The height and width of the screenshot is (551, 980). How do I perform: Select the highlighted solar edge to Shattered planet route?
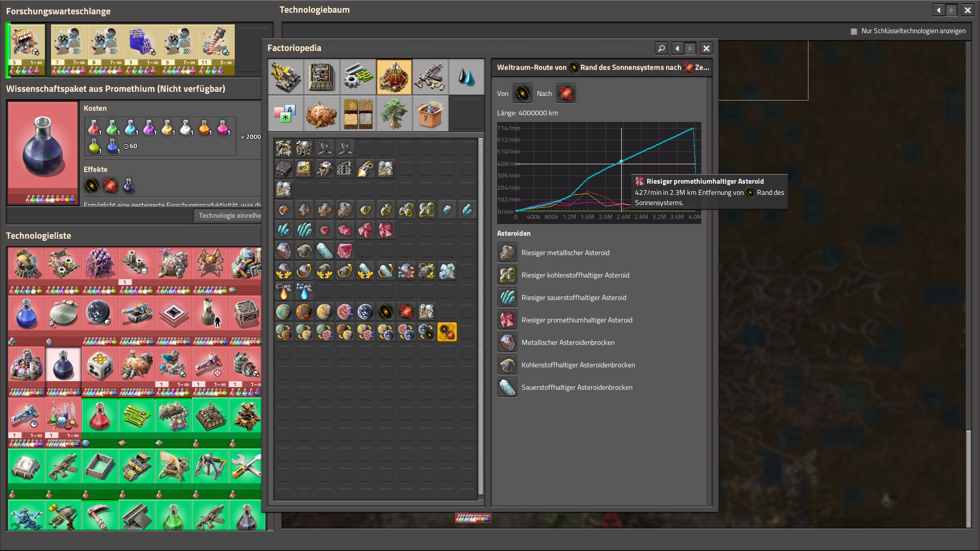(447, 332)
